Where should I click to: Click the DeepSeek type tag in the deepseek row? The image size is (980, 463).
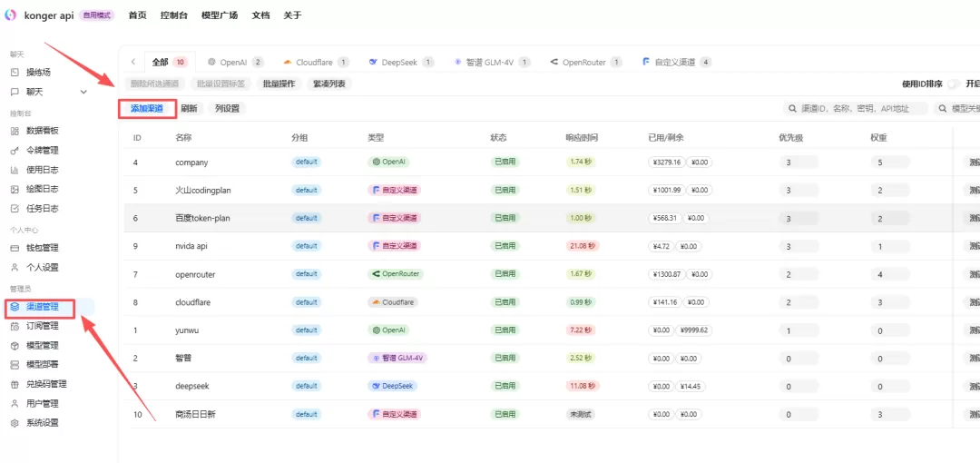[x=391, y=386]
